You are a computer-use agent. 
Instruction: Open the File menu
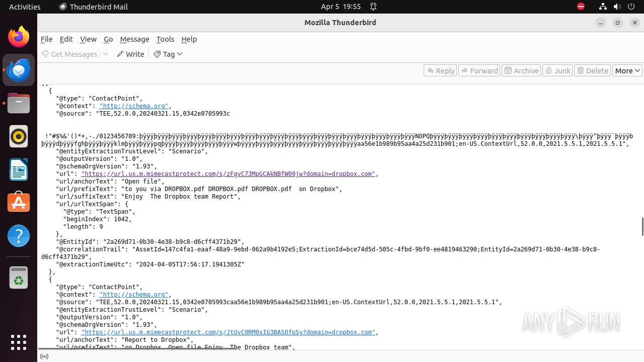point(46,39)
